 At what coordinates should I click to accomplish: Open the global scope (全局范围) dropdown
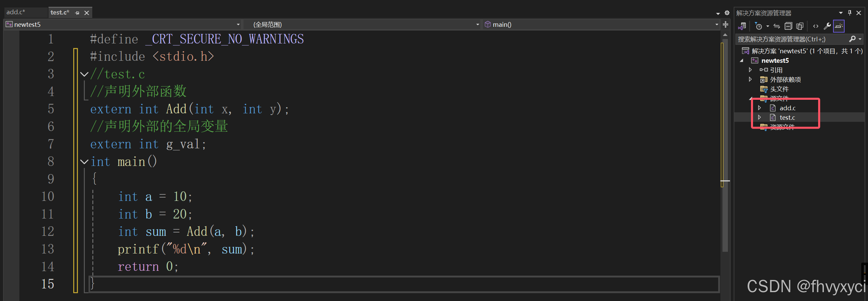click(478, 24)
